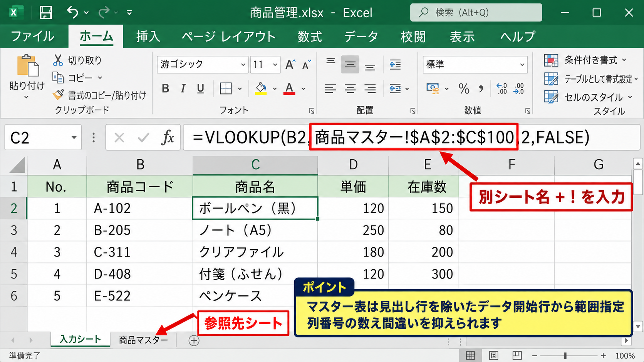
Task: Click the decrease font size icon
Action: [x=307, y=65]
